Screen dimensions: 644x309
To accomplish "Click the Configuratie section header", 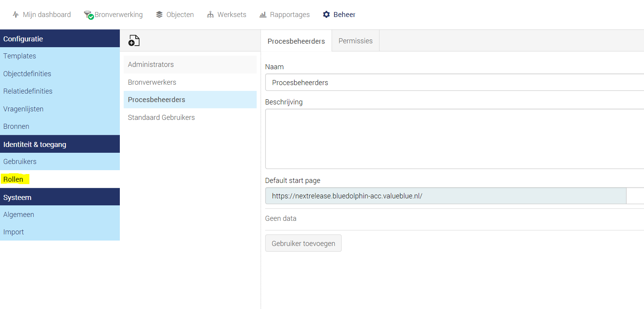I will pyautogui.click(x=60, y=39).
